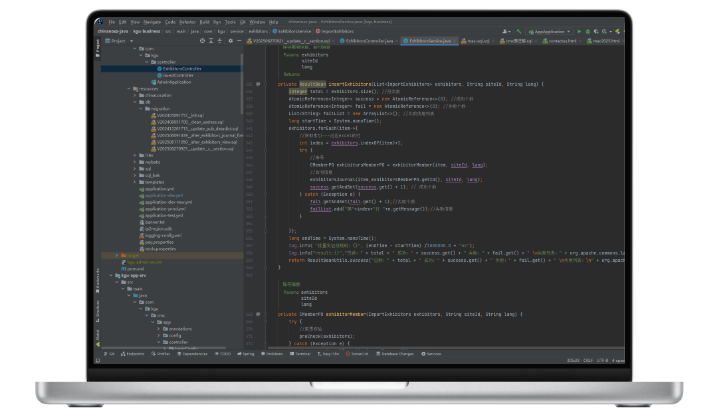The image size is (718, 420).
Task: Open the Navigate menu
Action: click(154, 20)
